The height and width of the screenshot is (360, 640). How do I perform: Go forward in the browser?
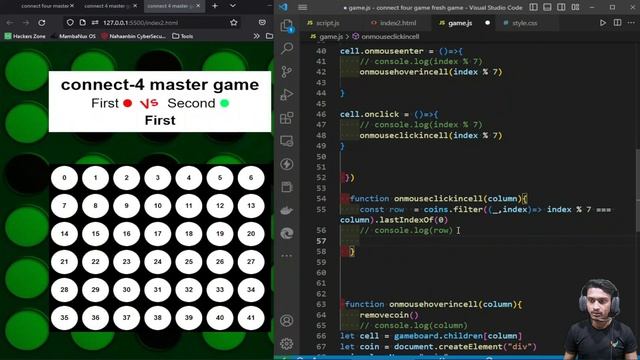coord(25,22)
